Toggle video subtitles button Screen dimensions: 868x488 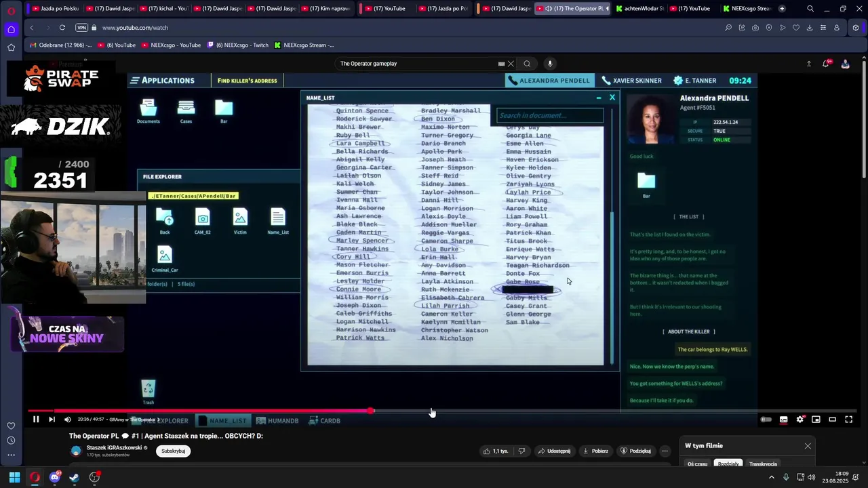783,420
